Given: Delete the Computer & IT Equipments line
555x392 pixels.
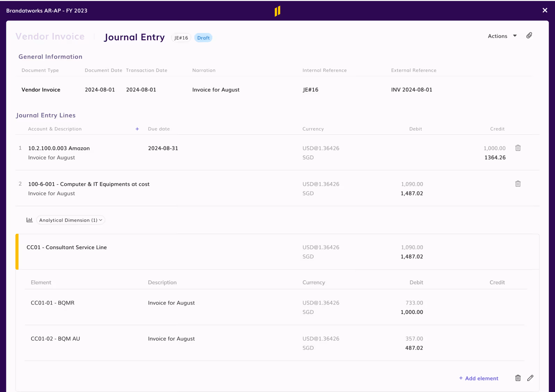Looking at the screenshot, I should click(x=518, y=184).
